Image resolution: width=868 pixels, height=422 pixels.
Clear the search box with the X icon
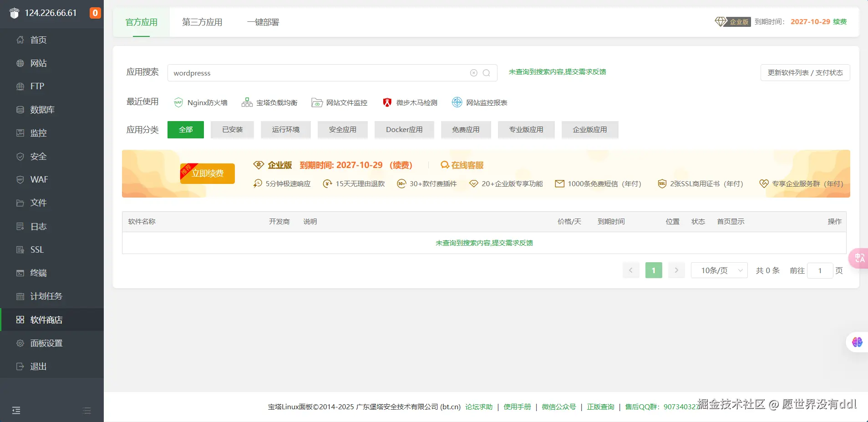pos(474,73)
